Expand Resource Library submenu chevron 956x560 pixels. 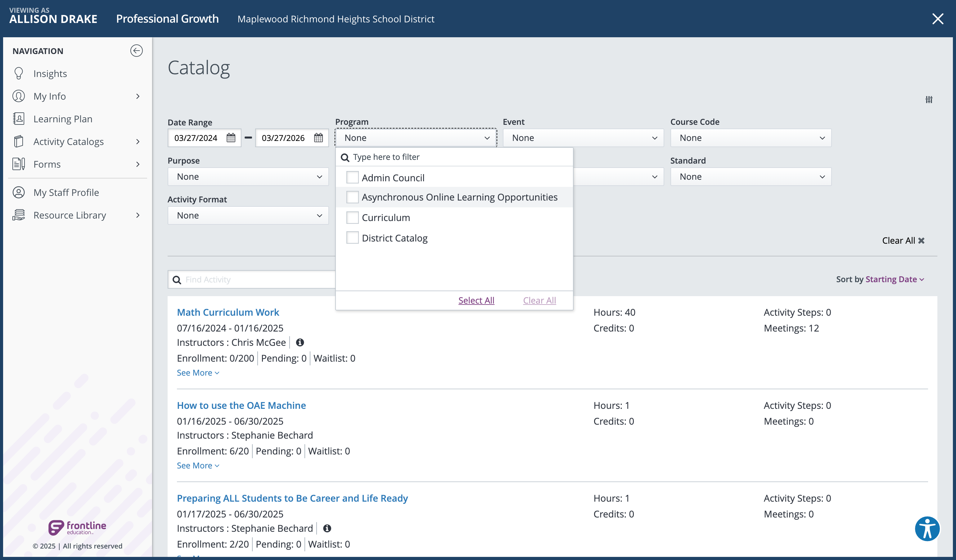(138, 215)
